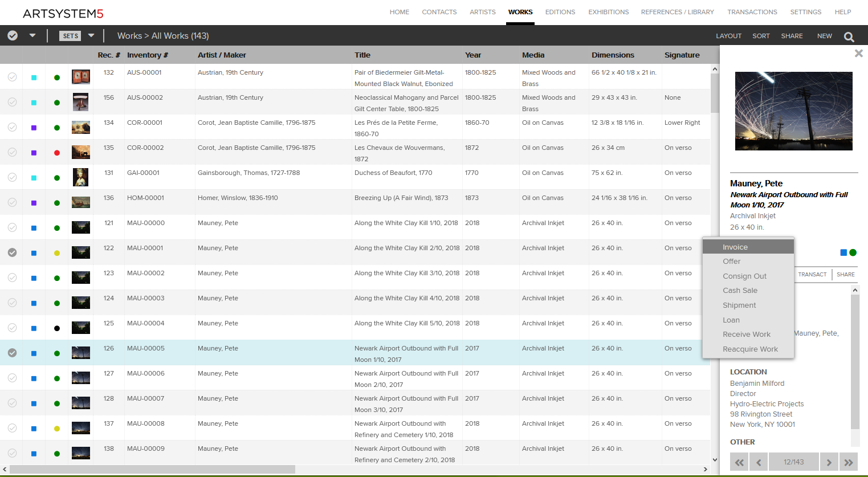Jump to first record in detail panel
Viewport: 868px width, 477px height.
(x=739, y=462)
